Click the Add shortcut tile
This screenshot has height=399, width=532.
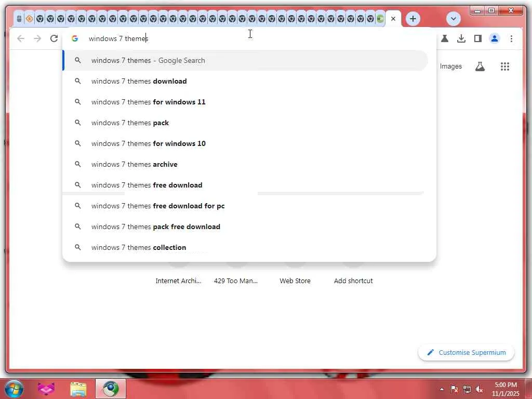click(x=353, y=281)
